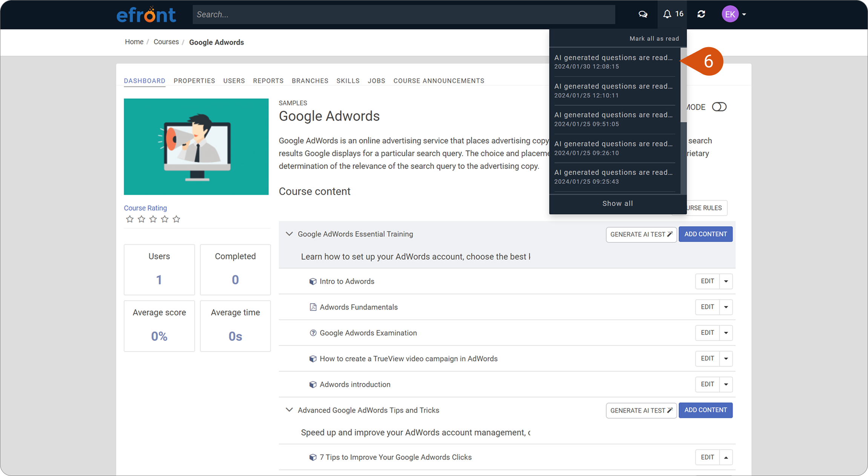
Task: Click the efront logo
Action: point(146,15)
